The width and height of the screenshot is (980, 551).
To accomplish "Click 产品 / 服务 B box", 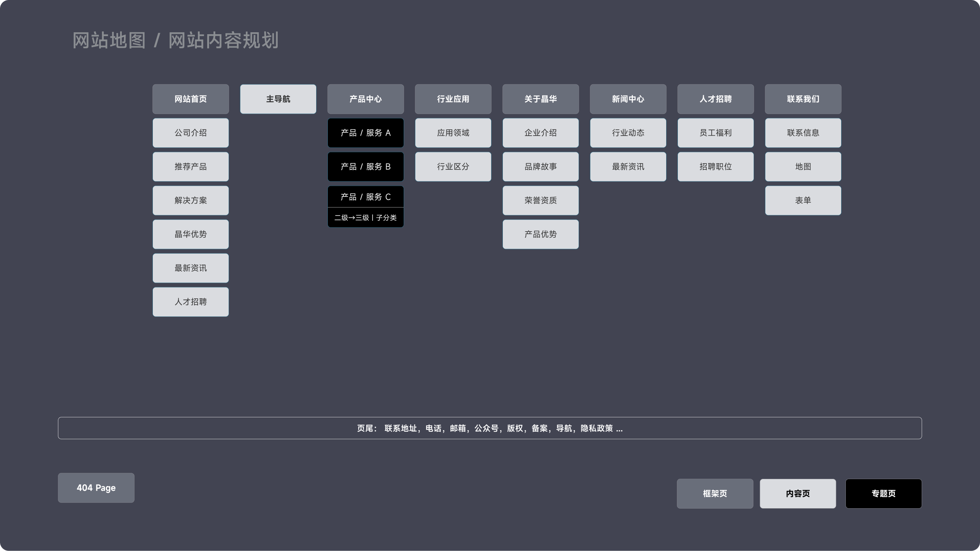I will pyautogui.click(x=366, y=167).
